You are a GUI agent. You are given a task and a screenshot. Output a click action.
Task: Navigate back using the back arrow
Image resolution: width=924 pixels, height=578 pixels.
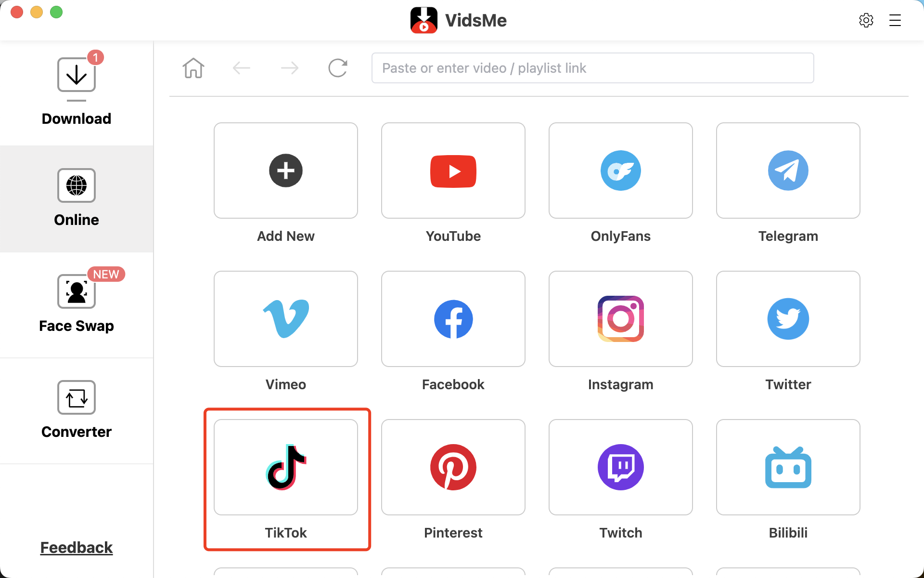click(242, 67)
